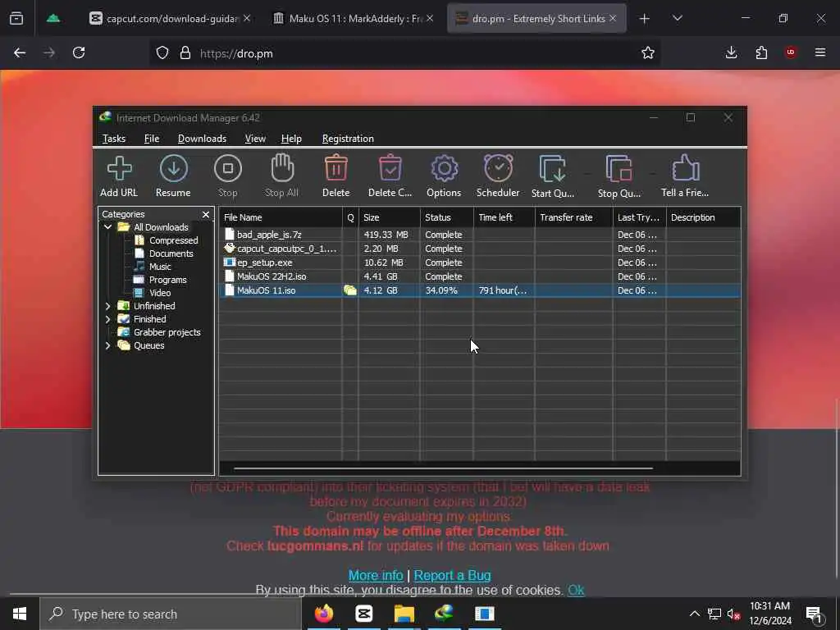Sort by Transfer rate column header
This screenshot has width=840, height=630.
tap(574, 217)
